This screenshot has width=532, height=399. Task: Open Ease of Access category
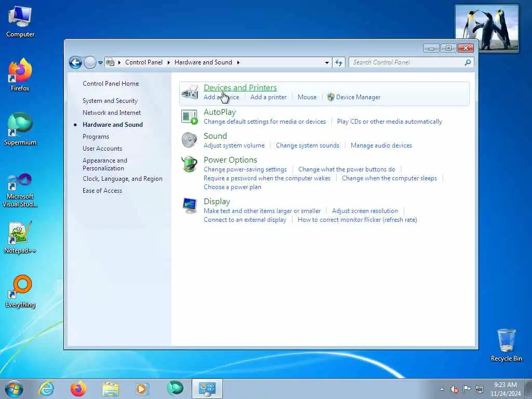point(102,191)
